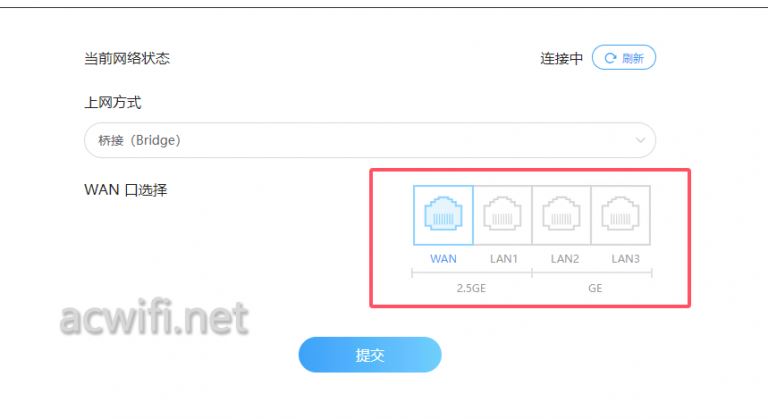The width and height of the screenshot is (768, 419).
Task: Click the LAN2 text label
Action: coord(564,259)
